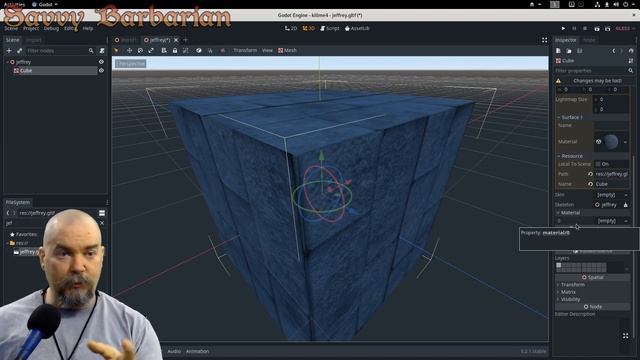Toggle the distraction-free mode expand icon
The image size is (640, 360).
[544, 40]
